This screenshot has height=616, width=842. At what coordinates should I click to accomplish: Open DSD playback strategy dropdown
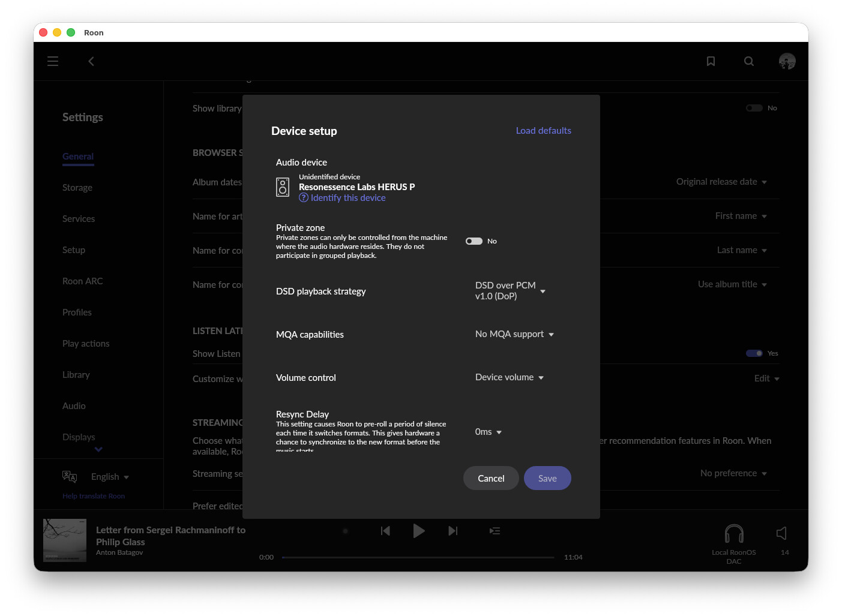click(x=511, y=291)
